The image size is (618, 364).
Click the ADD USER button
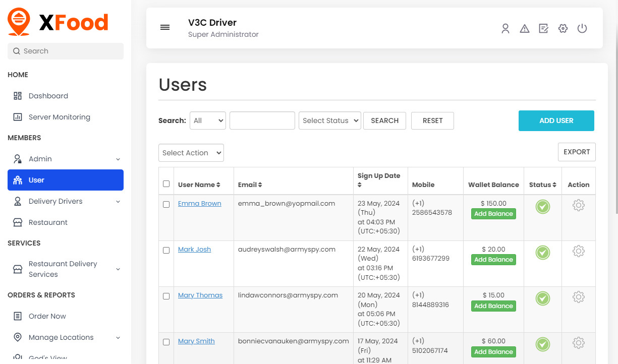tap(556, 120)
